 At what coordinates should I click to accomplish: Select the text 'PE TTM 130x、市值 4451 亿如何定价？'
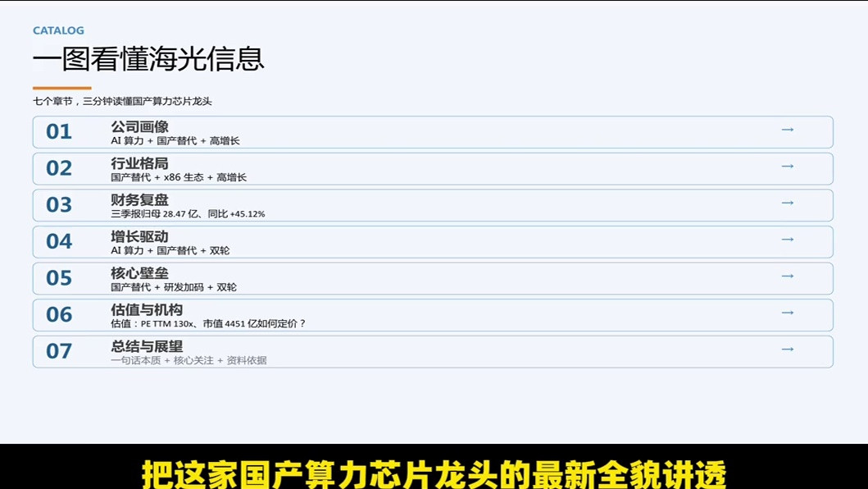pos(223,324)
